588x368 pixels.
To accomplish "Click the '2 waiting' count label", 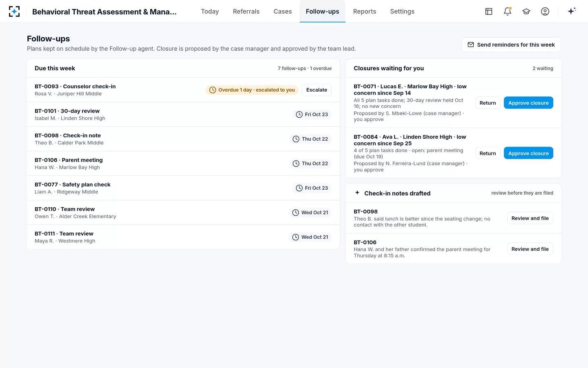I will click(543, 68).
